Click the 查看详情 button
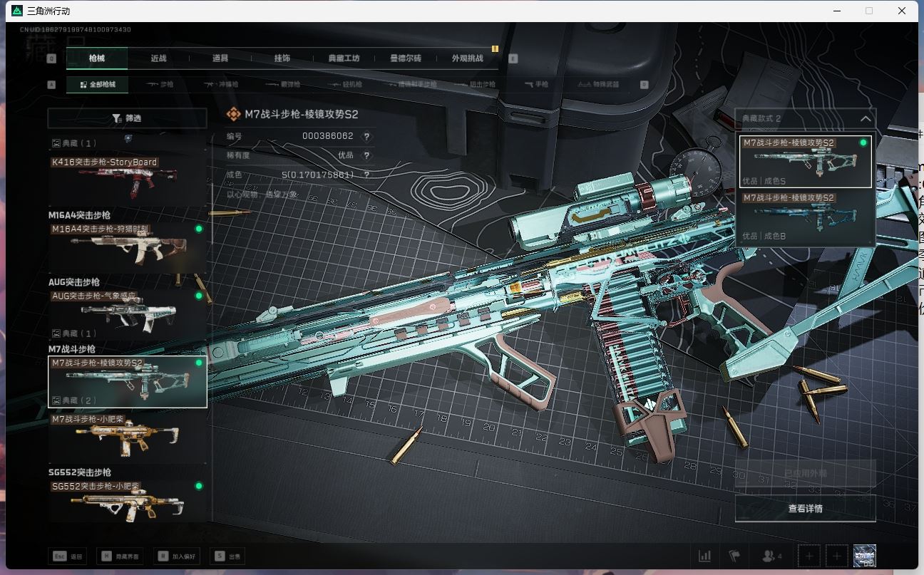 point(805,509)
